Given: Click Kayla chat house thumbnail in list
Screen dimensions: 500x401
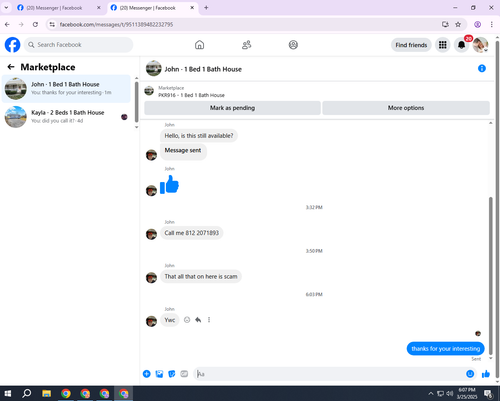Looking at the screenshot, I should click(15, 117).
